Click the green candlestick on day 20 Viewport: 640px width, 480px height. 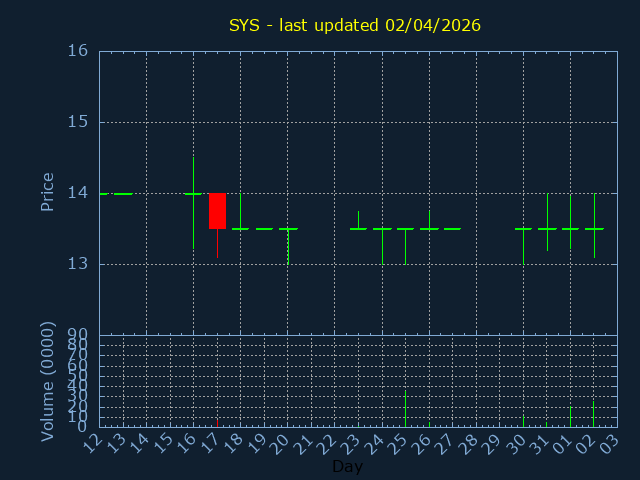[288, 230]
